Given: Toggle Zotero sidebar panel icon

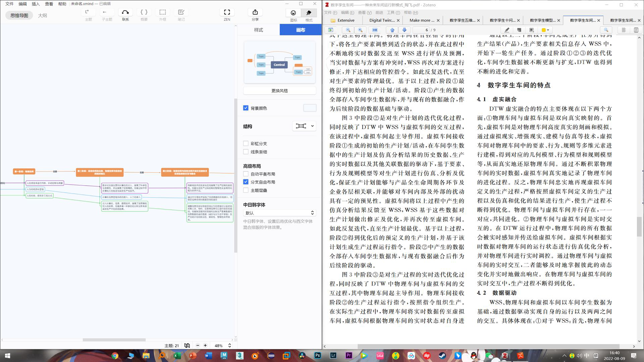Looking at the screenshot, I should click(331, 30).
